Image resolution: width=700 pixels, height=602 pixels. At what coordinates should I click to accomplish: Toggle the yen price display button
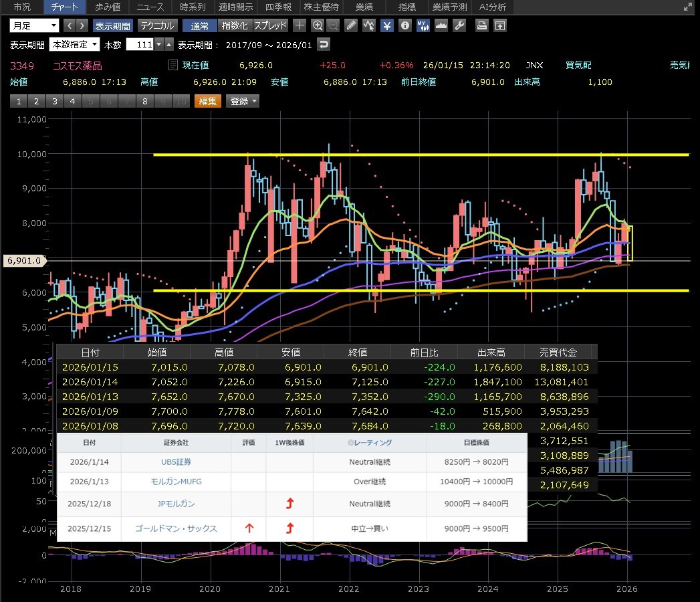(x=387, y=25)
